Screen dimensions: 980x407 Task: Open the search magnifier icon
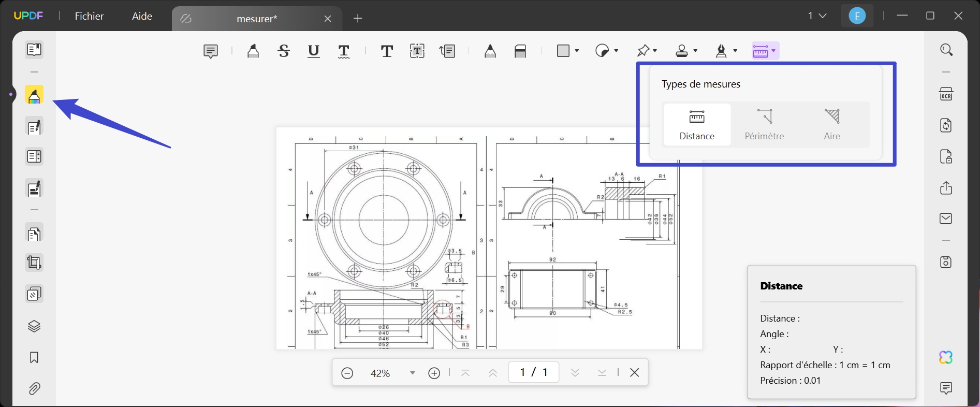pos(946,50)
